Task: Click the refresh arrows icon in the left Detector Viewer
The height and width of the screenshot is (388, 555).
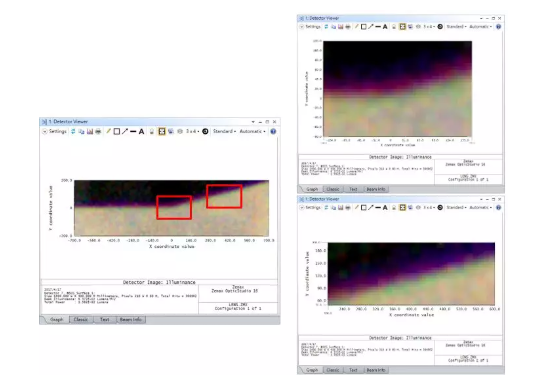Action: tap(73, 131)
